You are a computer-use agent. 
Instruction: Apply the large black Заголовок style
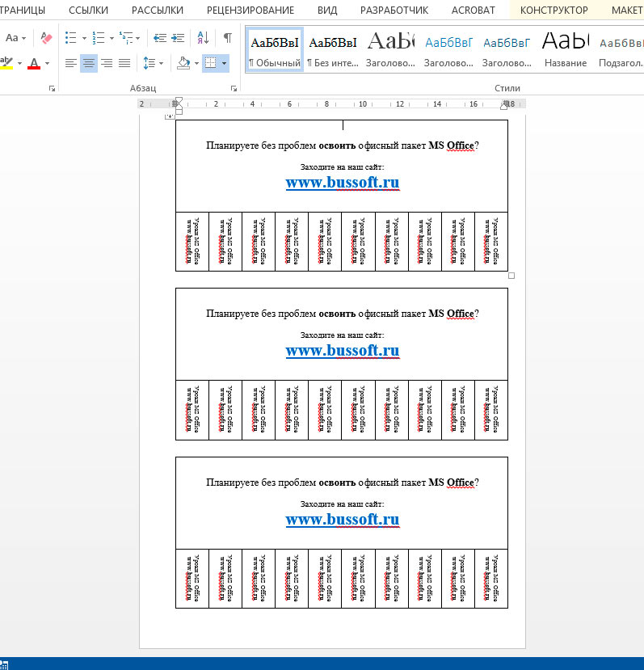(x=390, y=49)
